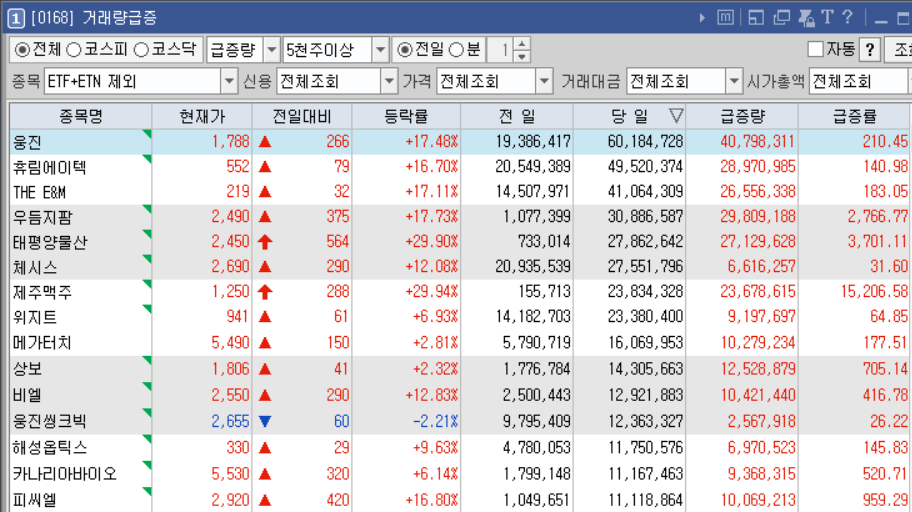Select the 우듬지팜 stock name
Viewport: 912px width, 512px height.
click(x=42, y=217)
